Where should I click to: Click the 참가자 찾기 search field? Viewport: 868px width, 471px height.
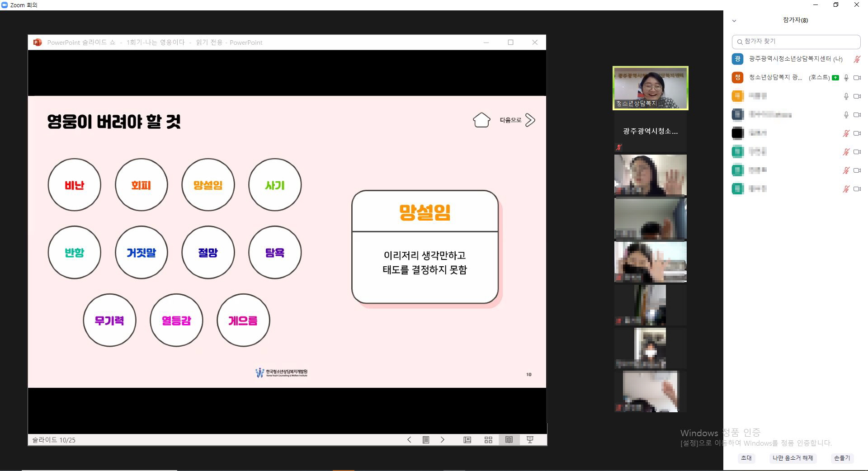click(796, 42)
